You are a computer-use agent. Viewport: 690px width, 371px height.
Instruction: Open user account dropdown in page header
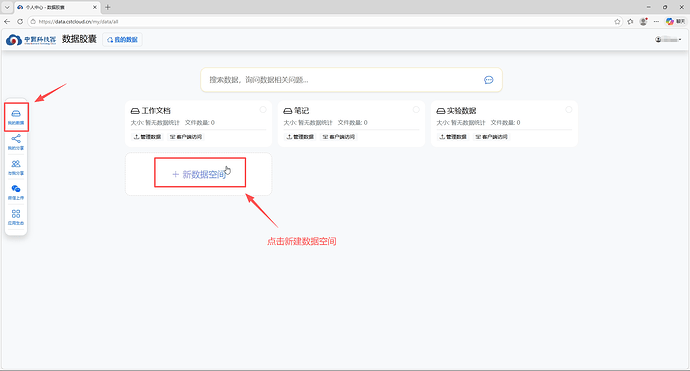pyautogui.click(x=668, y=40)
